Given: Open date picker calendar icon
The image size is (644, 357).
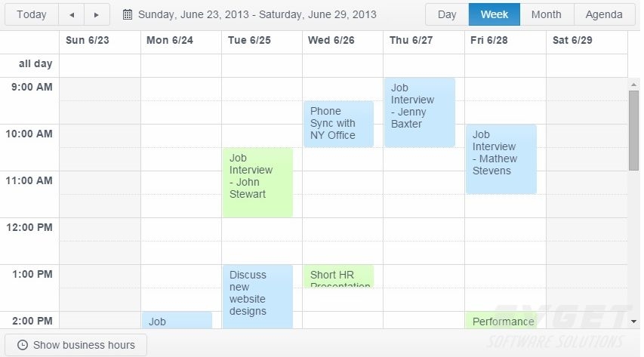Looking at the screenshot, I should 128,15.
